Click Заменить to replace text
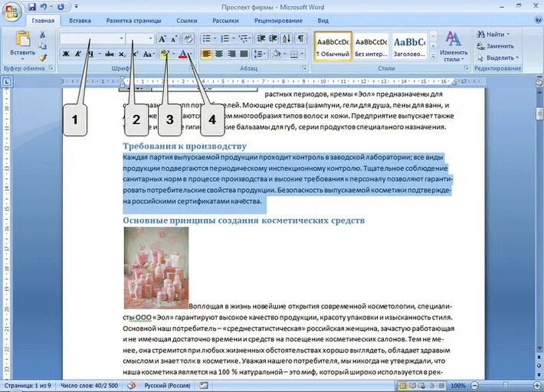Image resolution: width=544 pixels, height=392 pixels. coord(496,46)
